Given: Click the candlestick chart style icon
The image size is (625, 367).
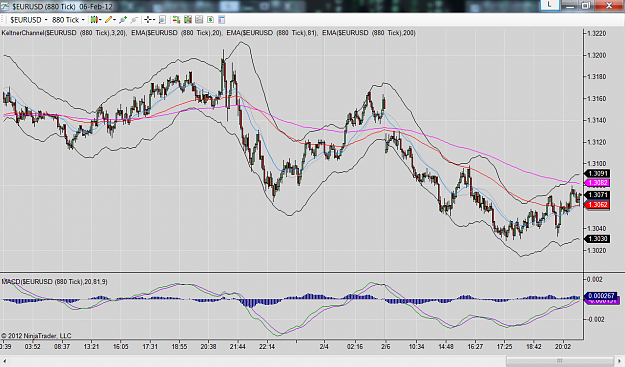Looking at the screenshot, I should [x=94, y=20].
